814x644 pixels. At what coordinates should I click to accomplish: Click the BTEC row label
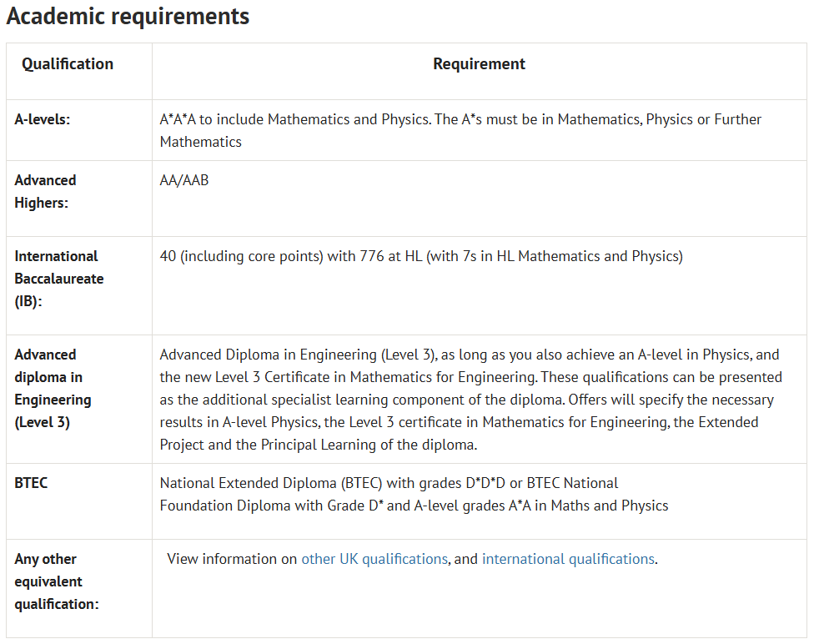coord(31,483)
